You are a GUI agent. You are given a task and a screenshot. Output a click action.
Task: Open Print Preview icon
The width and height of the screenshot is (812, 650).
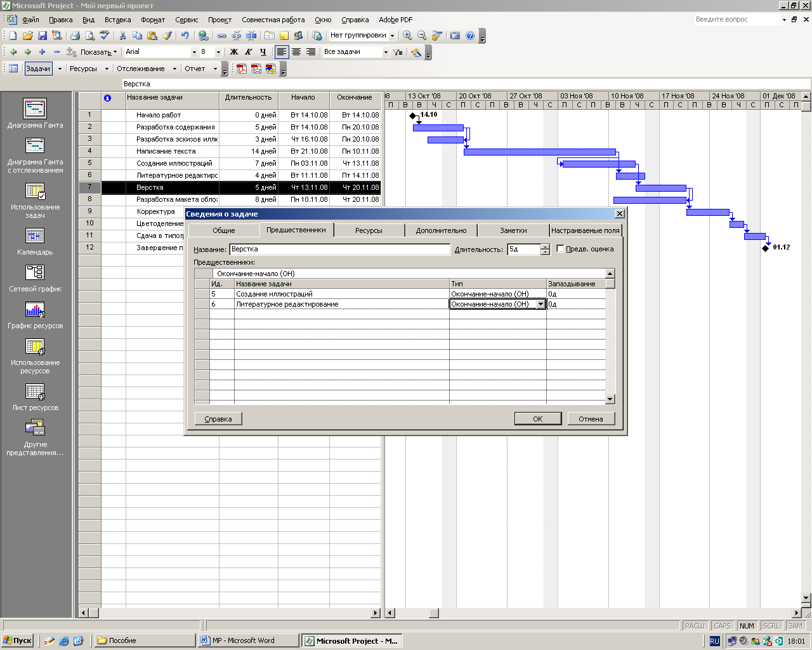tap(89, 36)
